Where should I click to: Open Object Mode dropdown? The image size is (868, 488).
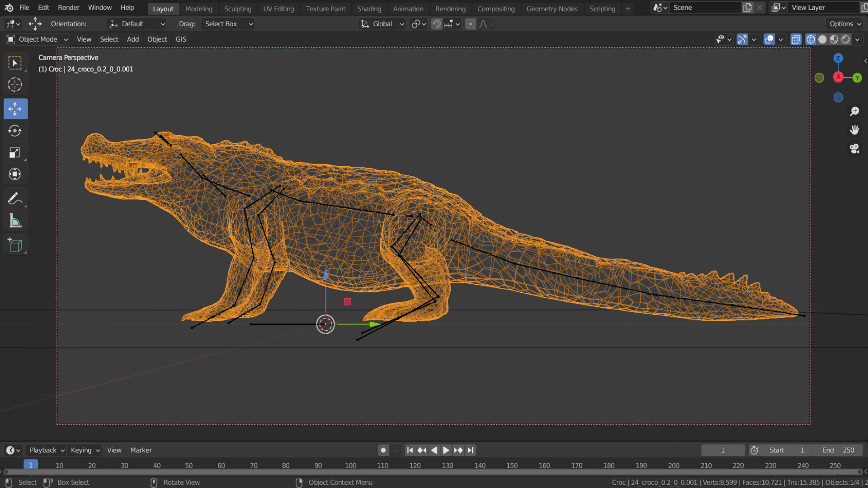(37, 39)
